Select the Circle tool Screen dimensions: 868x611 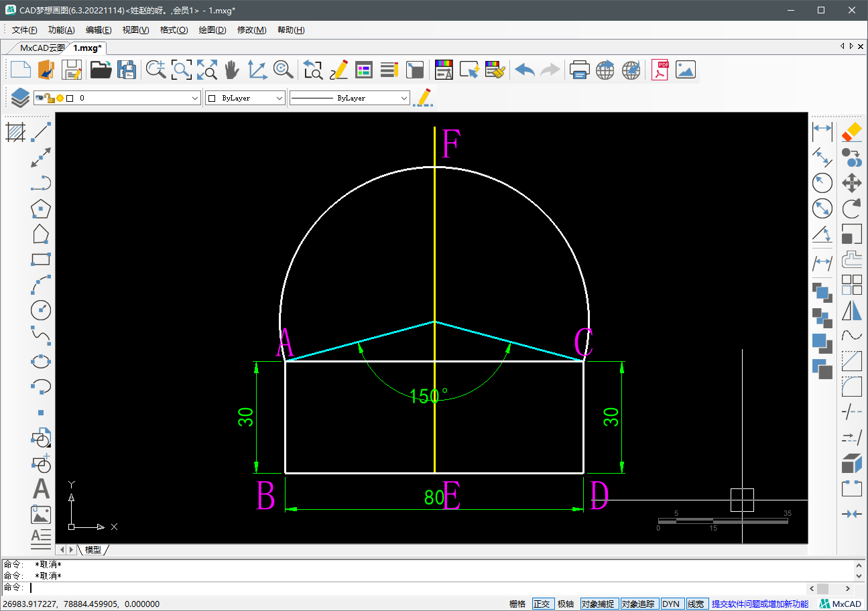tap(42, 310)
